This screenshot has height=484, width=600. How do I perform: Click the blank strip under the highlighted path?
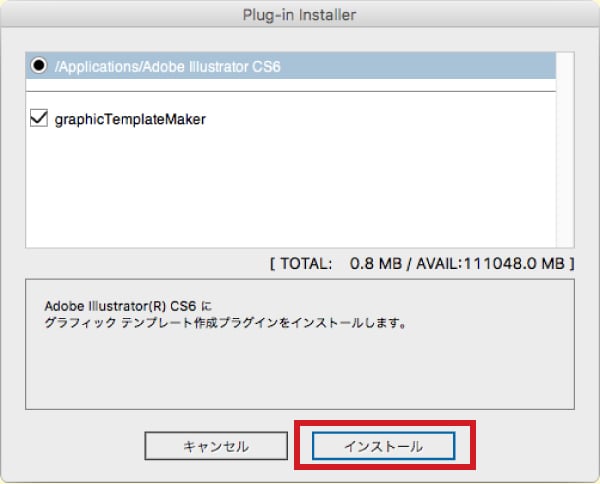point(291,85)
